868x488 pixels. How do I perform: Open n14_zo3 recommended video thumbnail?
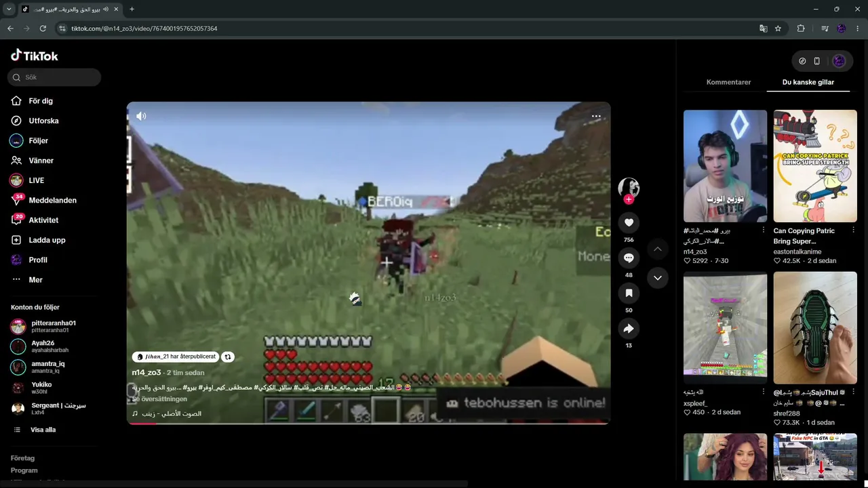(x=725, y=166)
